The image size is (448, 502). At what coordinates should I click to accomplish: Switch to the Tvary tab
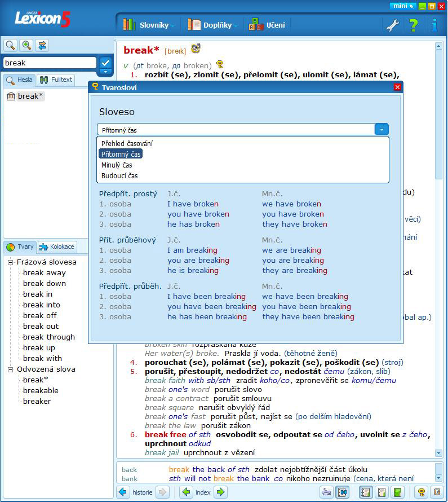click(20, 246)
